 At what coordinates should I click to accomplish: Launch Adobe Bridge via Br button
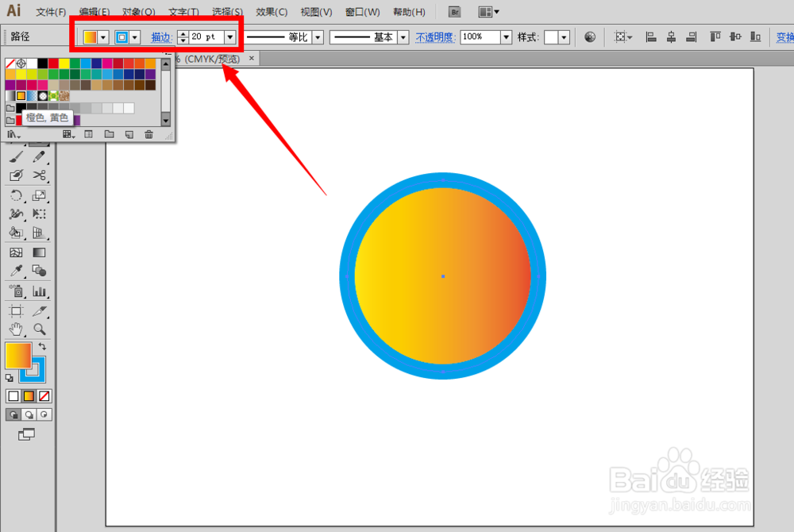[454, 12]
